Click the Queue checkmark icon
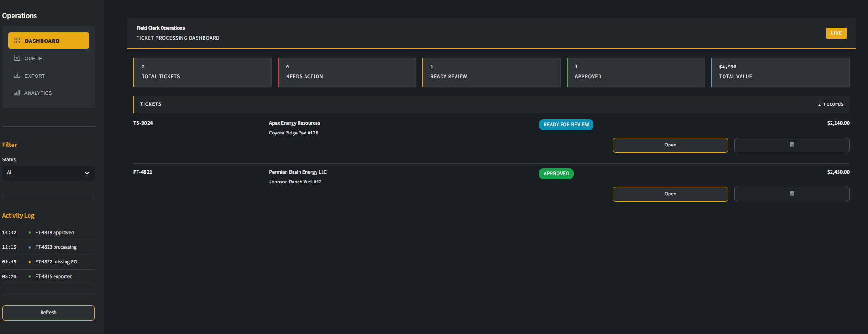Viewport: 868px width, 334px height. tap(17, 58)
